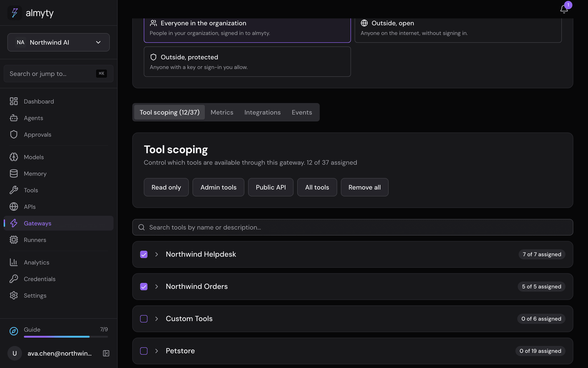The height and width of the screenshot is (368, 588).
Task: Click the Runners chip icon
Action: point(14,240)
